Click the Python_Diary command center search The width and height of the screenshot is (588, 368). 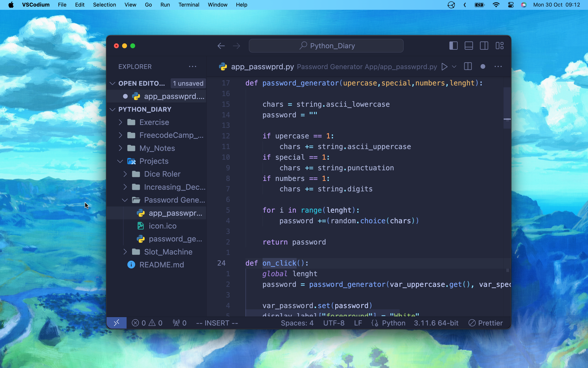[326, 46]
